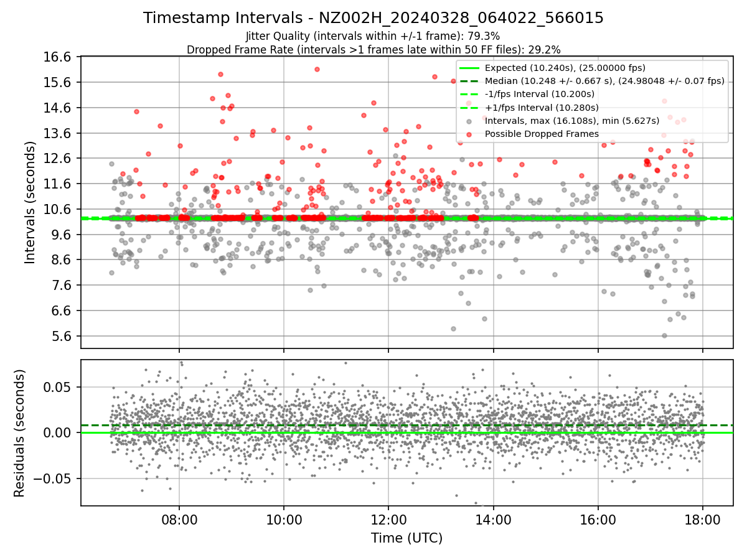Click the dark green dashed Median swatch in legend
The image size is (747, 560).
[469, 81]
